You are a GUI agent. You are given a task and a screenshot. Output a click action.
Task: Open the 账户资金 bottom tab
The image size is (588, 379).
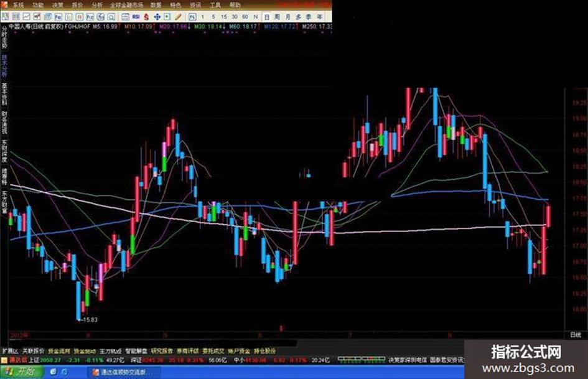coord(239,351)
